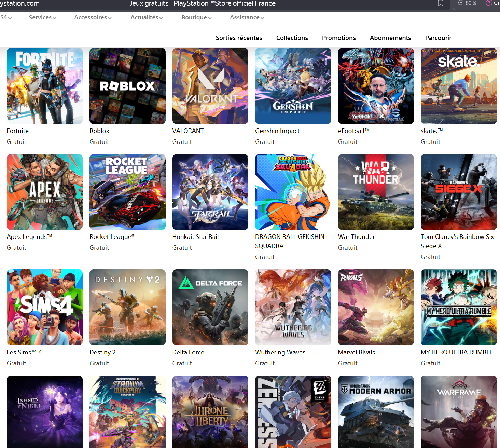This screenshot has width=500, height=448.
Task: Open the Promotions tab
Action: click(339, 38)
